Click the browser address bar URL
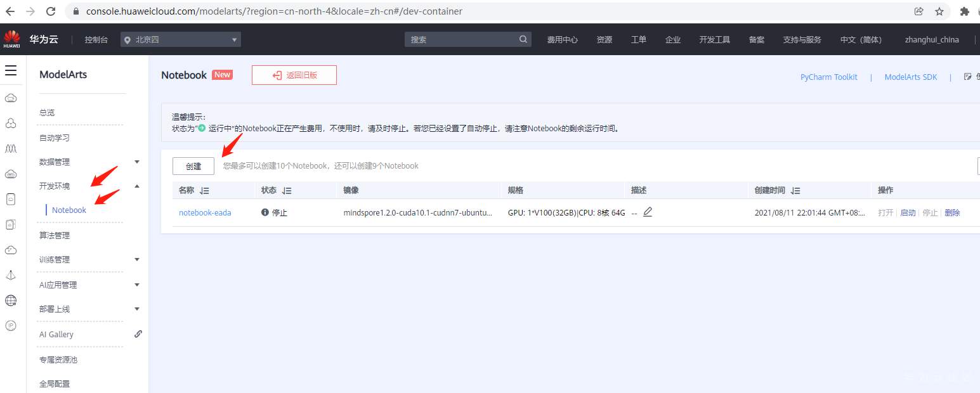Image resolution: width=980 pixels, height=393 pixels. coord(274,11)
